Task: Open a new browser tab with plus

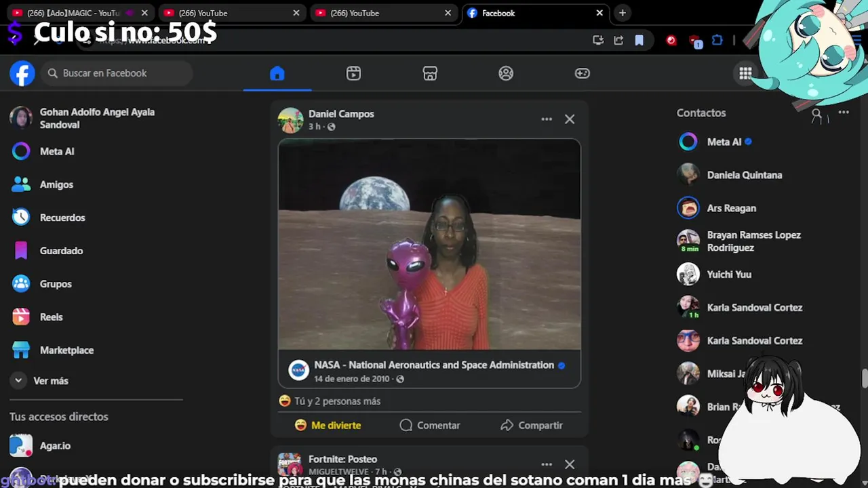Action: (623, 13)
